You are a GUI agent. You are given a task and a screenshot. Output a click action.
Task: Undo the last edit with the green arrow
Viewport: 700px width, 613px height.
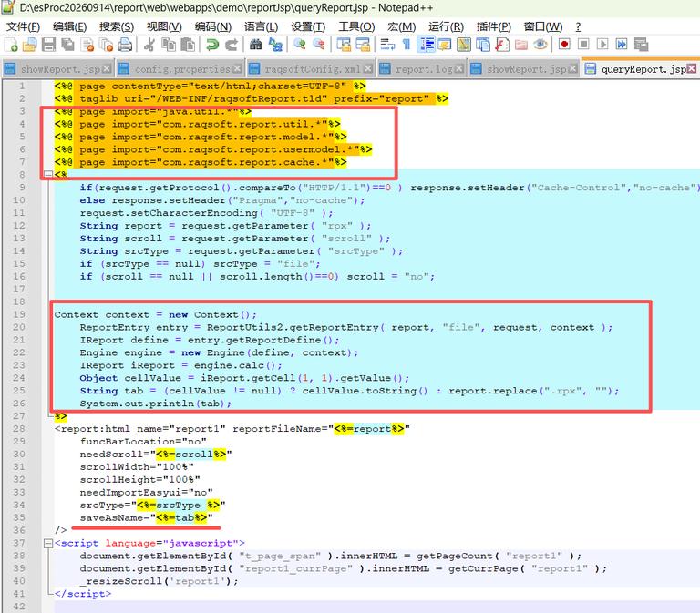tap(212, 45)
